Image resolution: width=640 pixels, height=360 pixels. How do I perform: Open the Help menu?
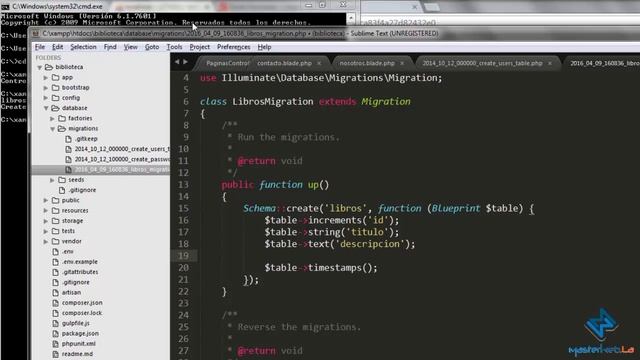(264, 47)
